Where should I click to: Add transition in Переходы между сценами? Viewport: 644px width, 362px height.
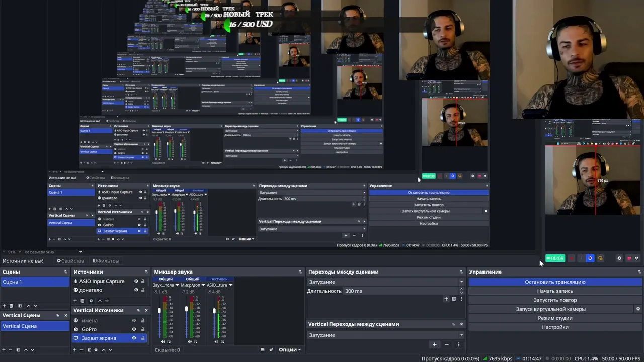coord(446,299)
